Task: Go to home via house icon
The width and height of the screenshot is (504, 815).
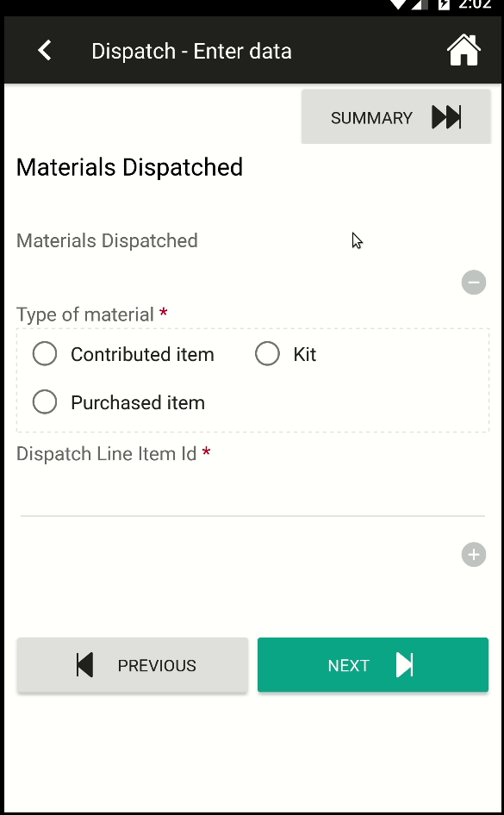Action: [464, 51]
